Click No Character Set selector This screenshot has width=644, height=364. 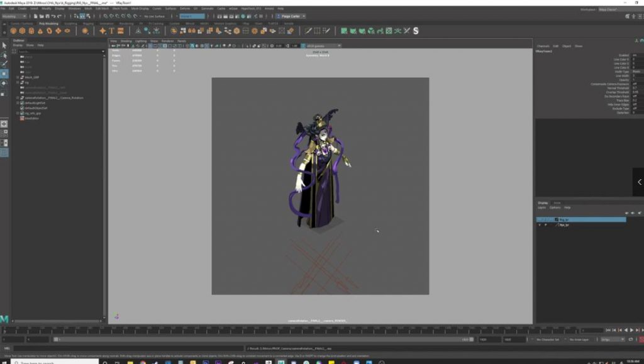point(548,339)
